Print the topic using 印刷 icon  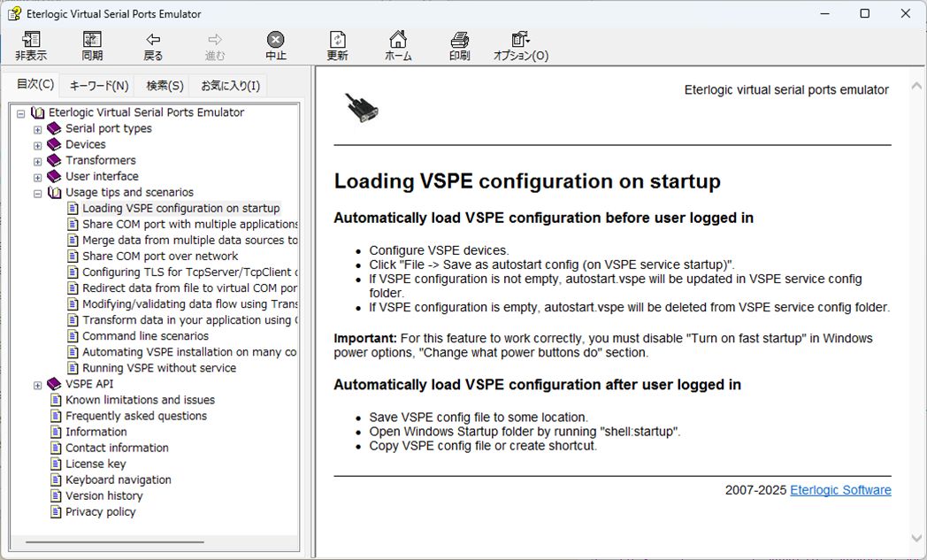pyautogui.click(x=459, y=41)
